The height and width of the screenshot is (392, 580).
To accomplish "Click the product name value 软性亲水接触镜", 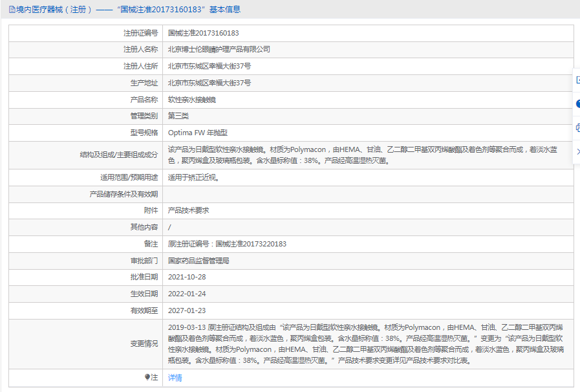I will 191,100.
